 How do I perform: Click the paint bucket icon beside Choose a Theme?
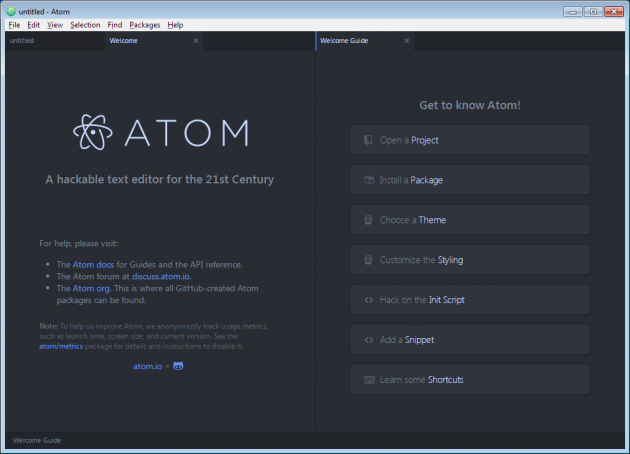368,220
